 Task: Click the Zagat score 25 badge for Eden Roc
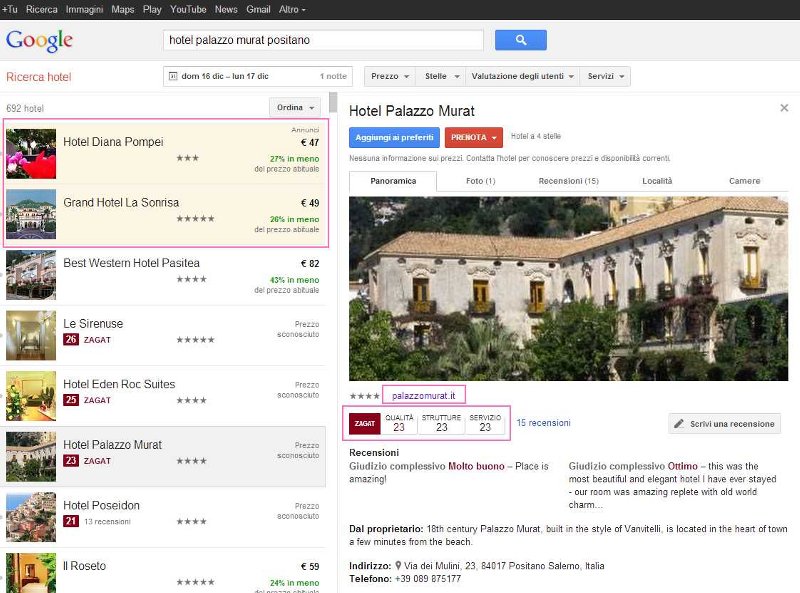(71, 400)
